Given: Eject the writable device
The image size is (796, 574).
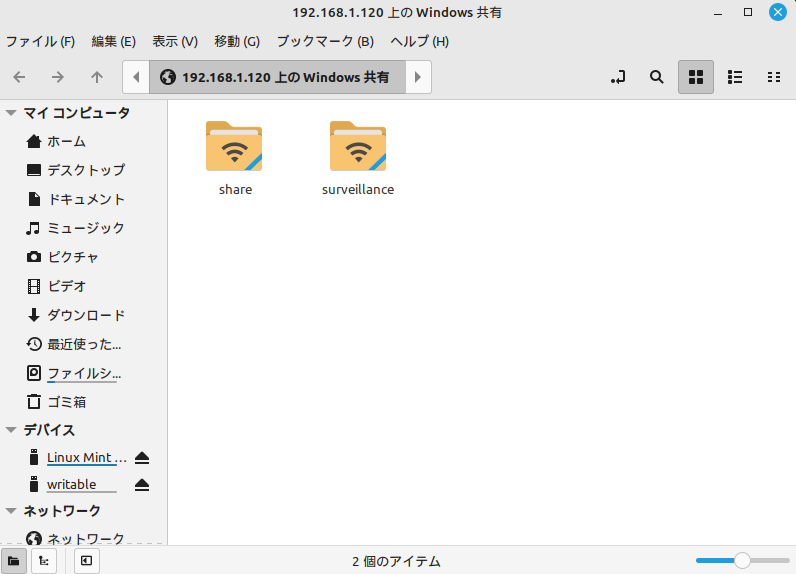Looking at the screenshot, I should [142, 485].
